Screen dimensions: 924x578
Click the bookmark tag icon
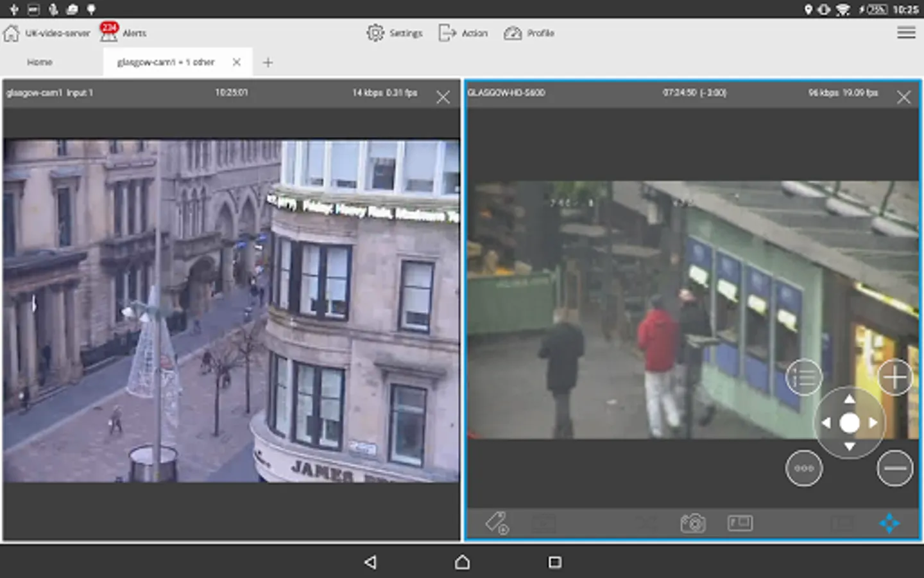[x=496, y=523]
